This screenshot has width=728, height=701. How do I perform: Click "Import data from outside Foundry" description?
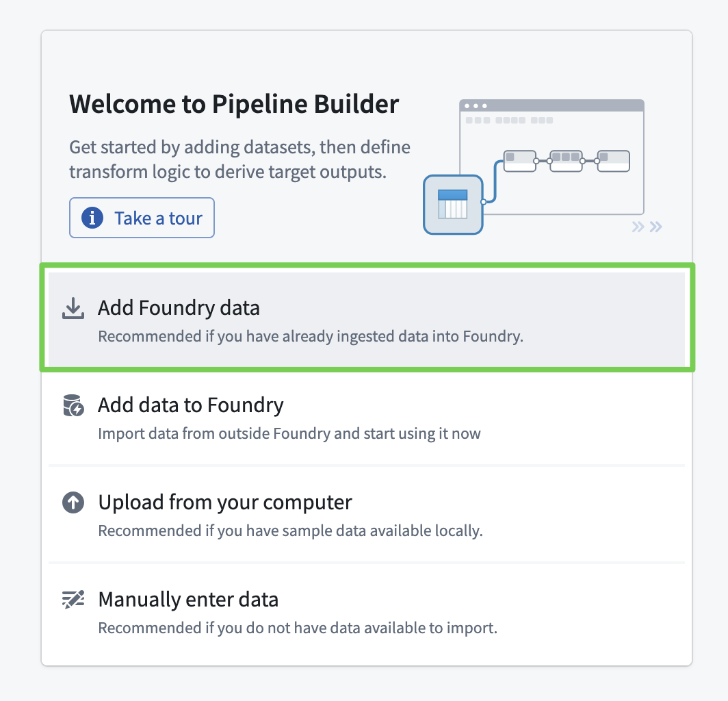click(x=289, y=433)
